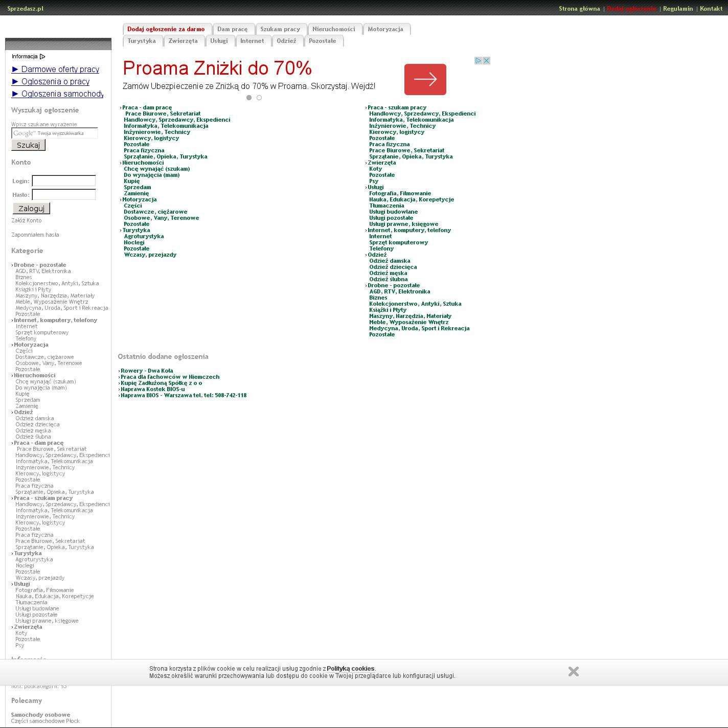Open the Regulamin link in header
The image size is (728, 728).
tap(677, 9)
